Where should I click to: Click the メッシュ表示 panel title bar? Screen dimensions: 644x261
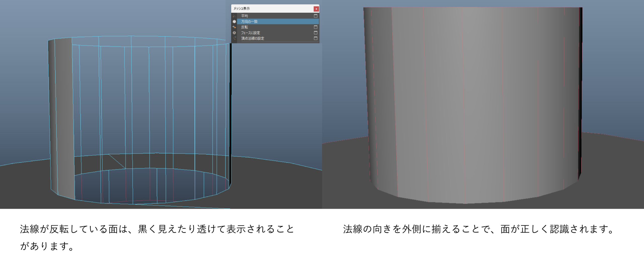[x=272, y=9]
